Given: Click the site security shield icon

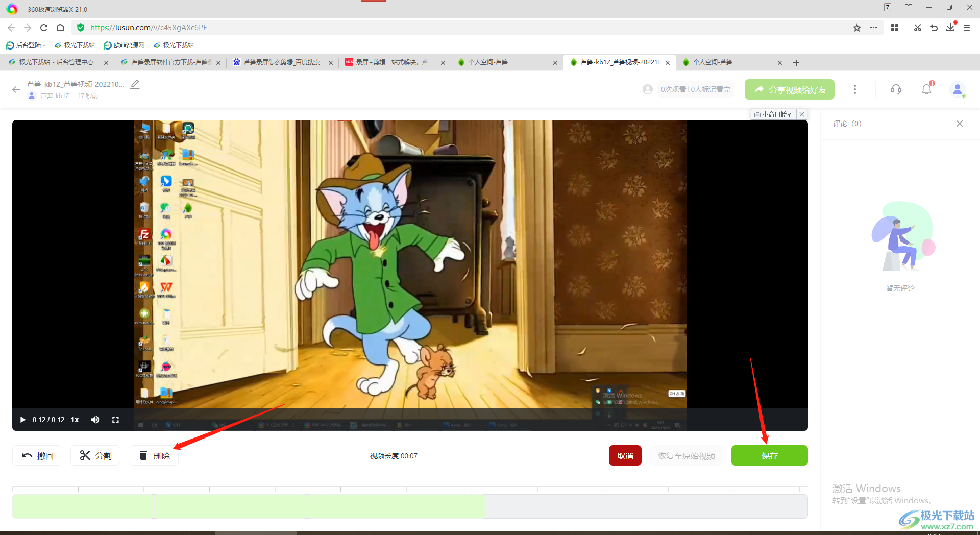Looking at the screenshot, I should pyautogui.click(x=80, y=28).
